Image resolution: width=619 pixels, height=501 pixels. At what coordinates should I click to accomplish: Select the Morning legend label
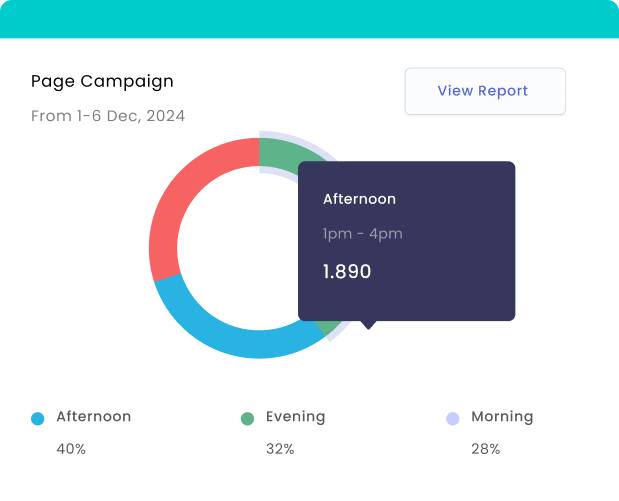pyautogui.click(x=502, y=417)
